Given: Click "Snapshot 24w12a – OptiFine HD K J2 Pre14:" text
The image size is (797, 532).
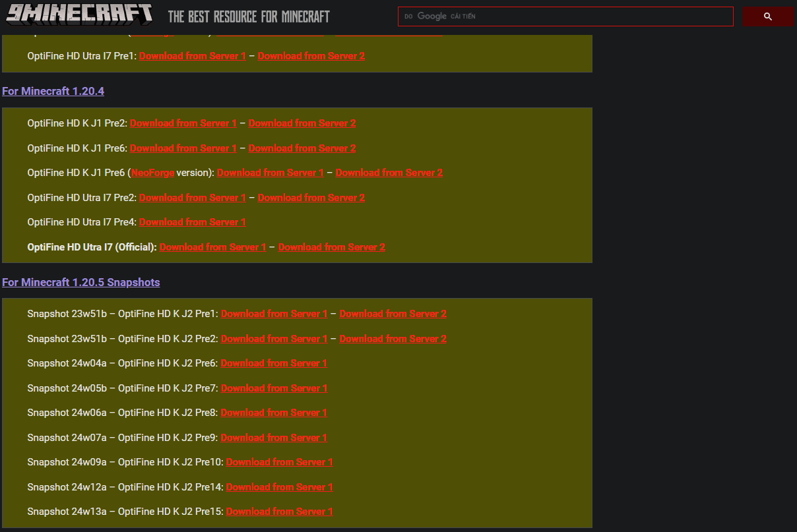Looking at the screenshot, I should coord(125,487).
